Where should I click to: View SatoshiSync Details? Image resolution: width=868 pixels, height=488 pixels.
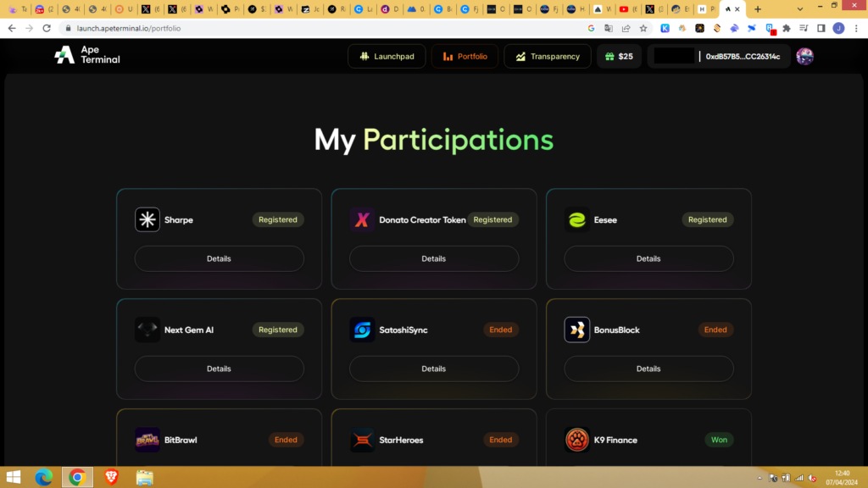tap(434, 369)
